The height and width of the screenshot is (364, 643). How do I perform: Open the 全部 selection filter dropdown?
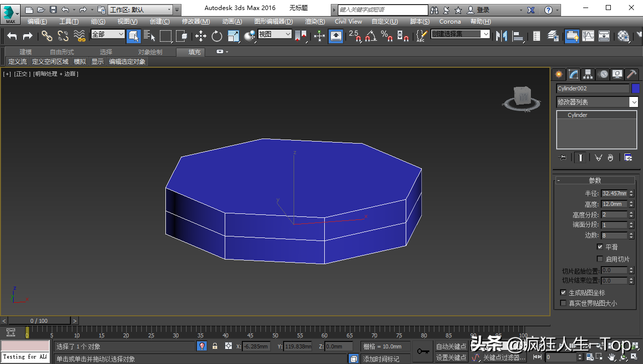[x=108, y=34]
